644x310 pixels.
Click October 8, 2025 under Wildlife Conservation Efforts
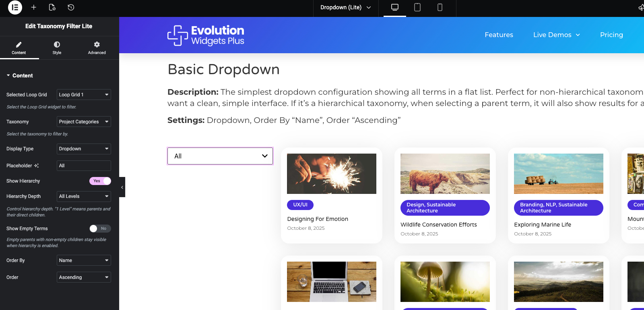pyautogui.click(x=419, y=234)
